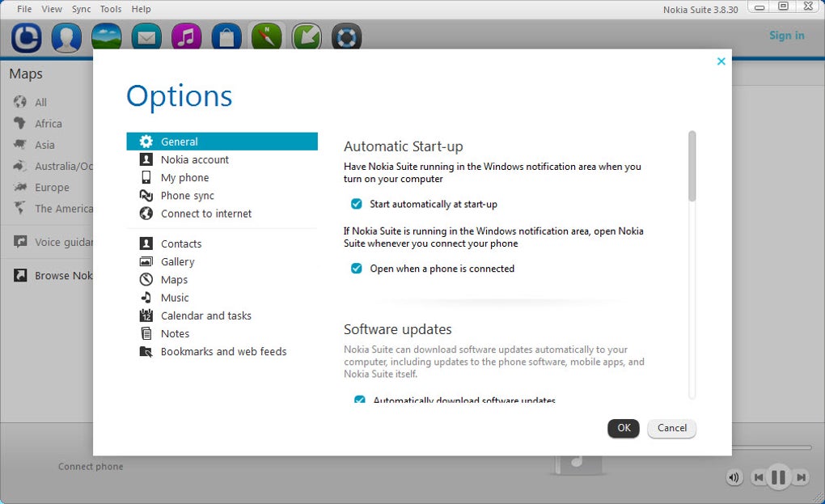This screenshot has height=504, width=825.
Task: Select Connect to internet category
Action: coord(222,213)
